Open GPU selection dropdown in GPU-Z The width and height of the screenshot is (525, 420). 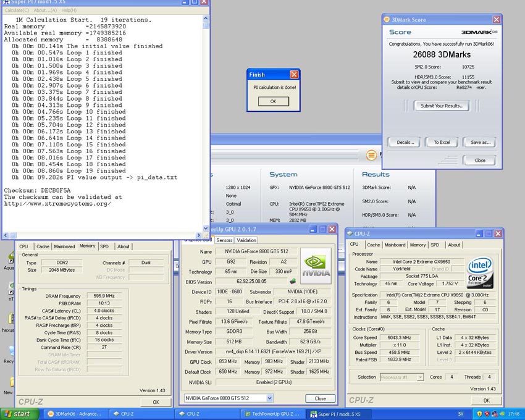(x=269, y=398)
